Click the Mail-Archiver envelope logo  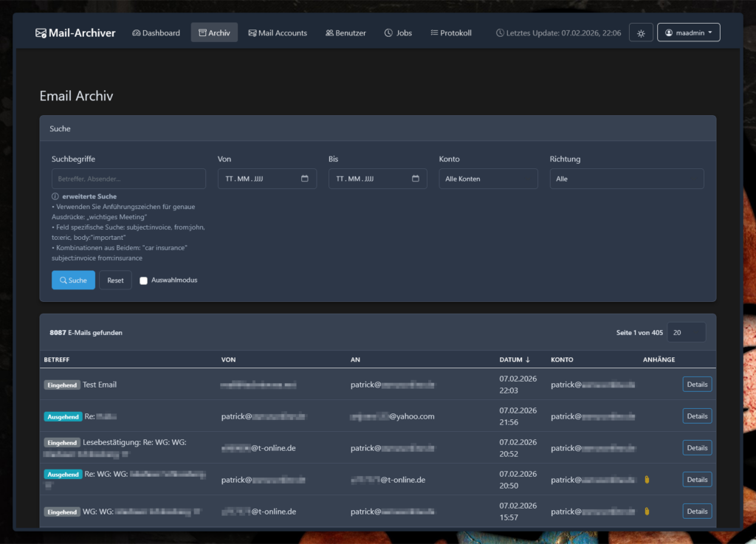tap(41, 33)
